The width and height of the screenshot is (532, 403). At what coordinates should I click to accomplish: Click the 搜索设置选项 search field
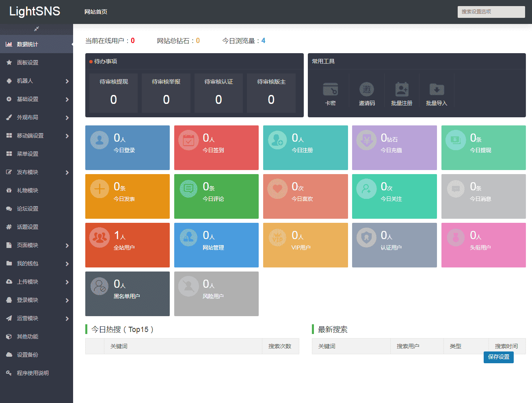click(x=491, y=12)
